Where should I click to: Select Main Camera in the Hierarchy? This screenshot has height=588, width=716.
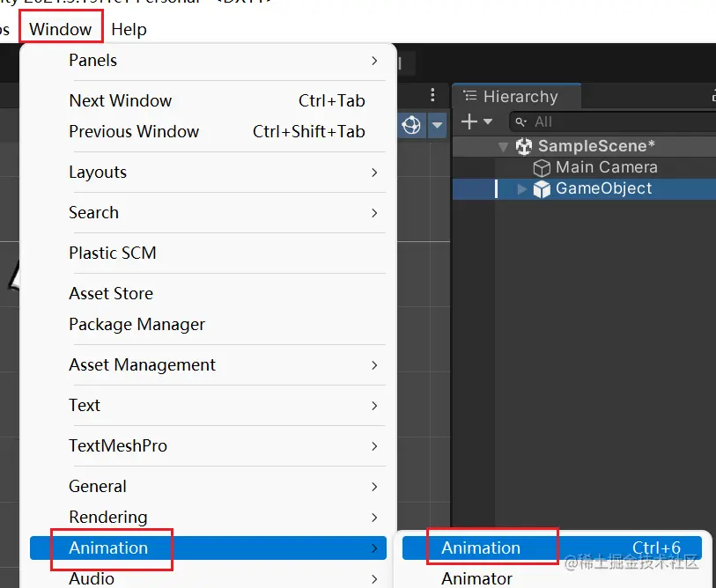(606, 167)
